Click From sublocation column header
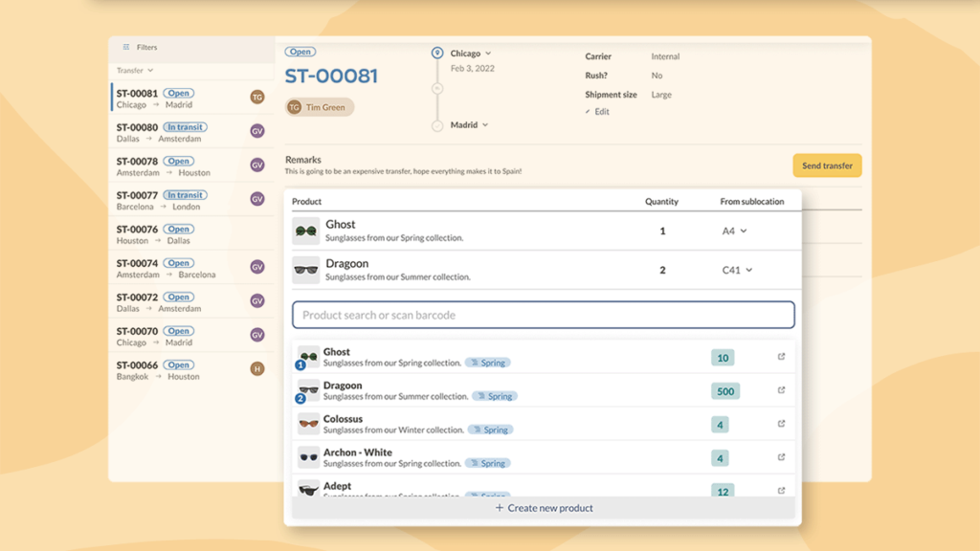Screen dimensions: 980x551 pyautogui.click(x=752, y=201)
